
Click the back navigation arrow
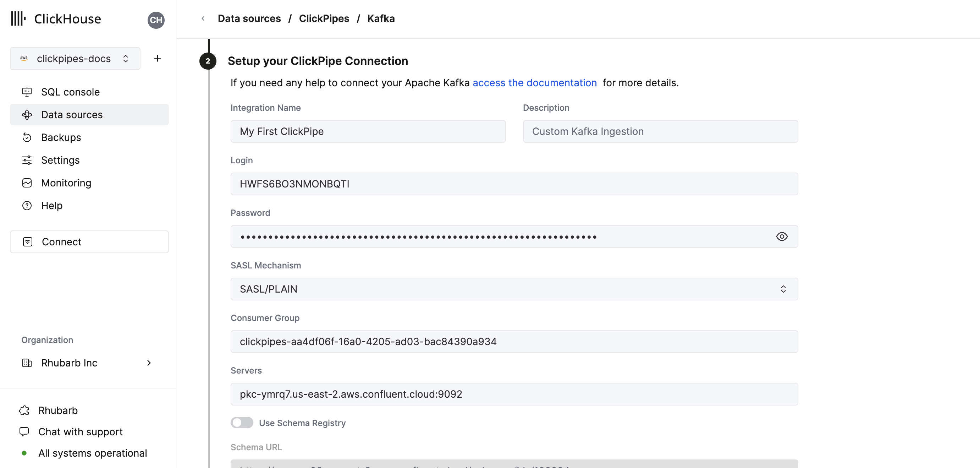click(203, 18)
